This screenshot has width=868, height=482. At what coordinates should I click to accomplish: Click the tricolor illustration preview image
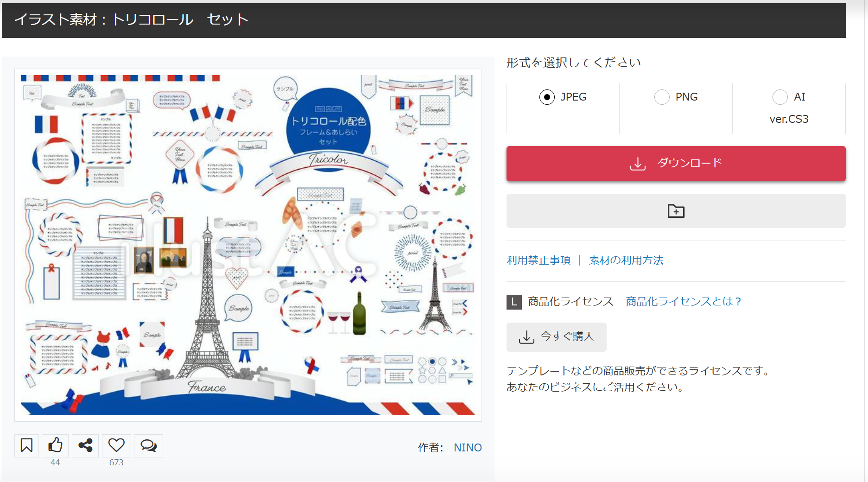point(248,245)
